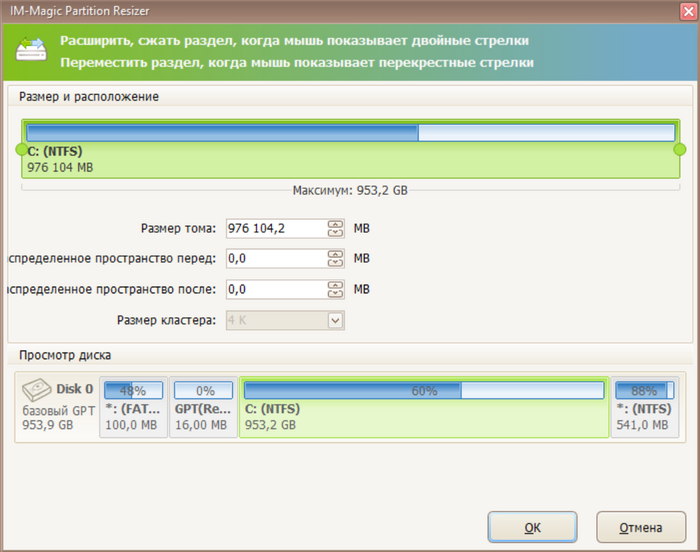Click the Отмена cancel button
The image size is (700, 552).
pos(641,527)
